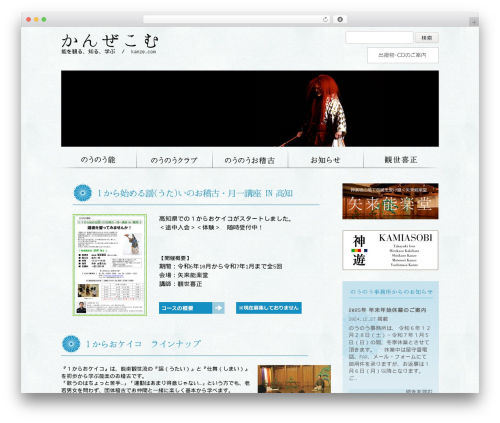The width and height of the screenshot is (500, 423).
Task: Click the Noh stage photo near ラインナップ text
Action: 294,379
